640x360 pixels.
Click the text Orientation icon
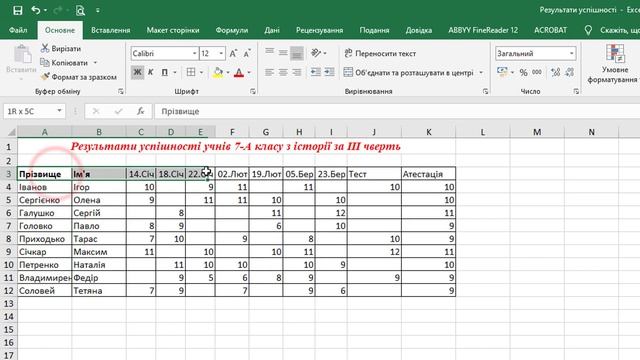tap(316, 53)
